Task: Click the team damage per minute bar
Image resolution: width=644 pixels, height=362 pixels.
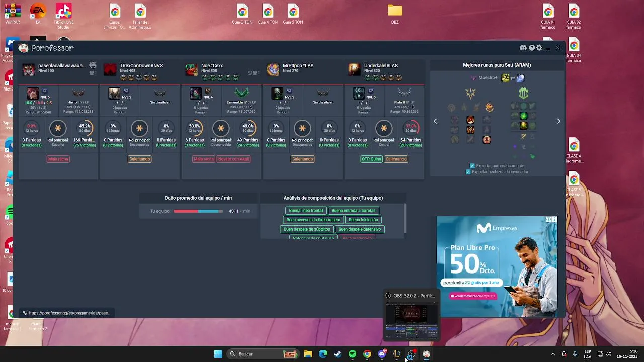Action: point(198,211)
